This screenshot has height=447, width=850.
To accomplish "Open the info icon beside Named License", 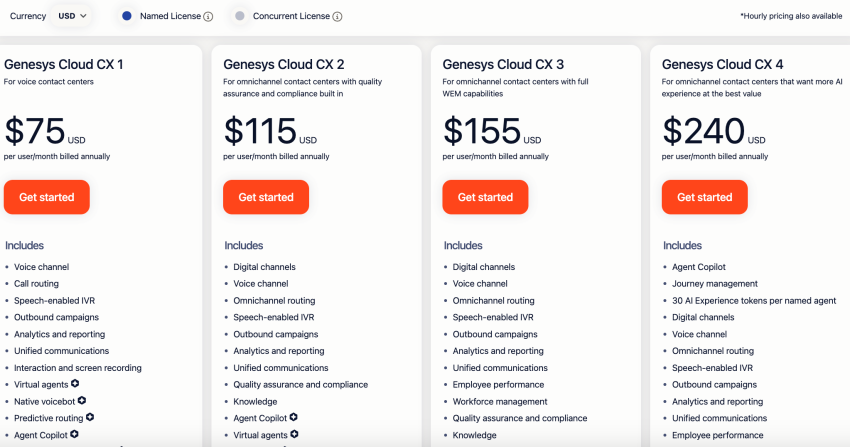I will click(x=208, y=17).
